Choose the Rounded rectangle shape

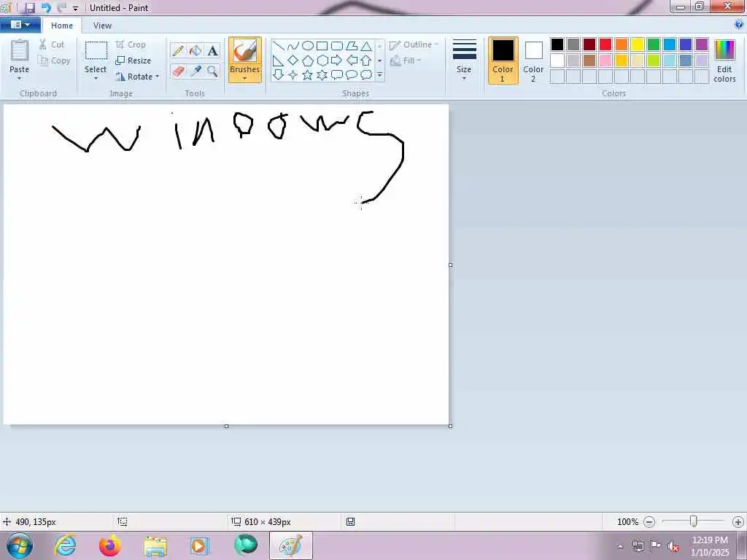[337, 46]
